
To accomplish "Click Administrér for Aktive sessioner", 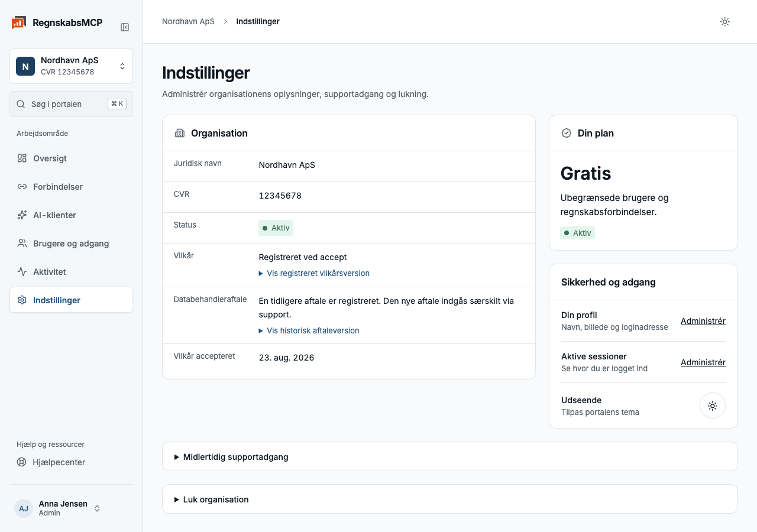I will pos(703,362).
